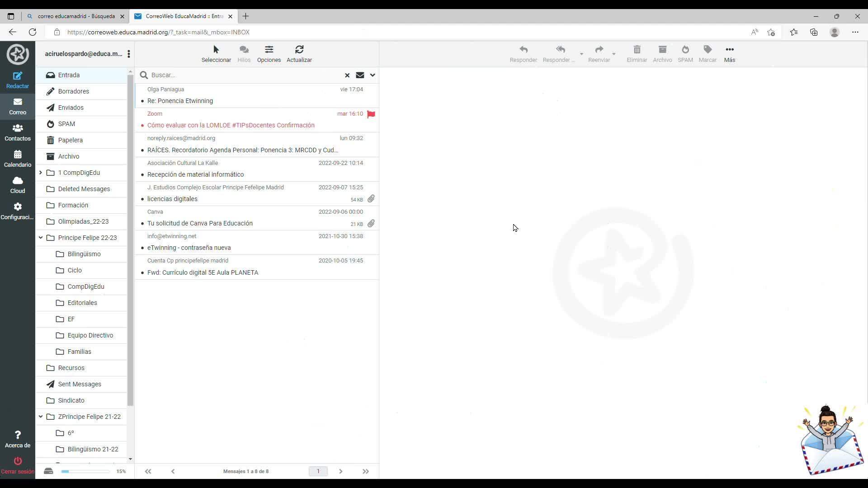Viewport: 868px width, 488px height.
Task: Click Más three-dots toolbar icon
Action: tap(729, 50)
